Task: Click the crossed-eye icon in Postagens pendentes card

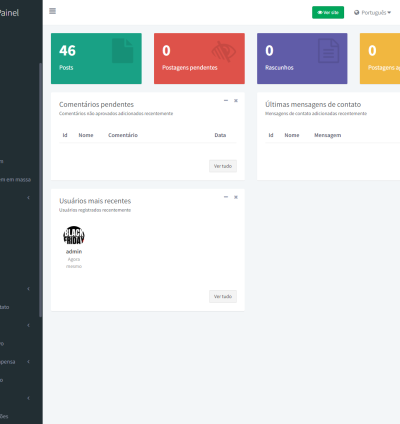Action: click(x=224, y=51)
